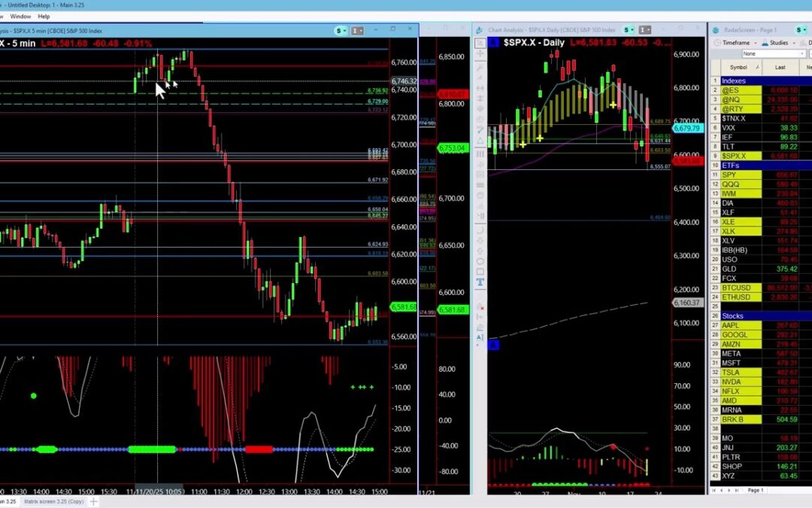This screenshot has height=508, width=812.
Task: Open the Help menu
Action: click(x=44, y=16)
